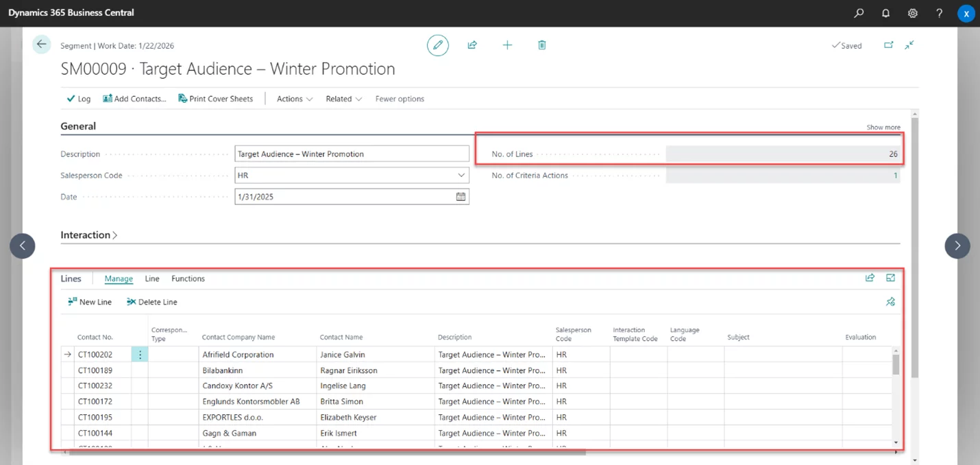Open page in new window icon

pos(888,45)
